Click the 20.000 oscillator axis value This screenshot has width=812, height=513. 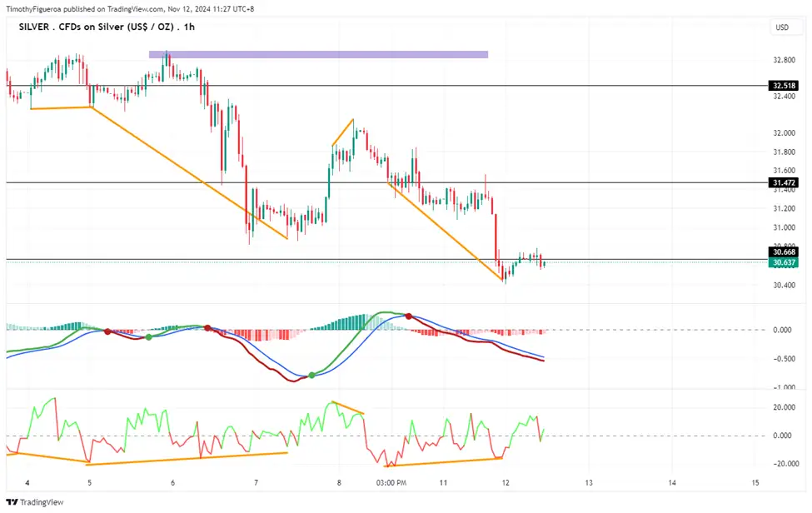tap(784, 407)
